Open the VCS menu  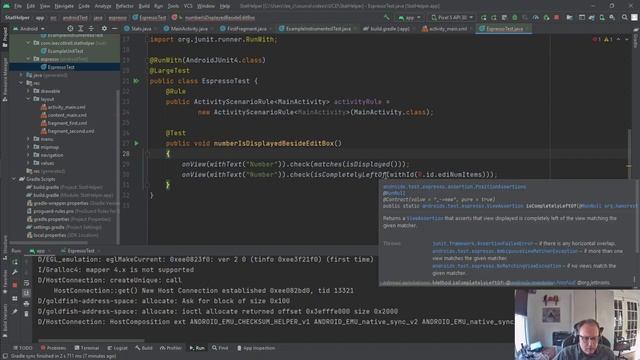[x=188, y=6]
